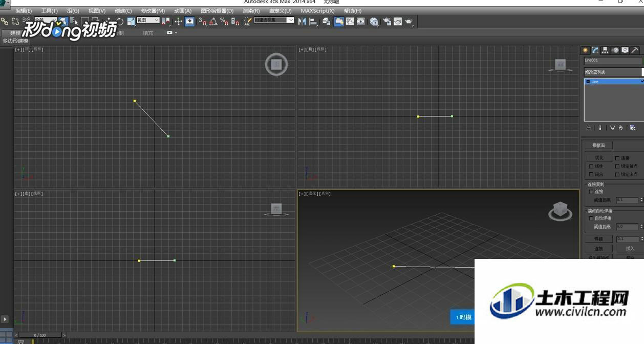The width and height of the screenshot is (644, 344).
Task: Click the Render Production teapot icon
Action: click(409, 21)
